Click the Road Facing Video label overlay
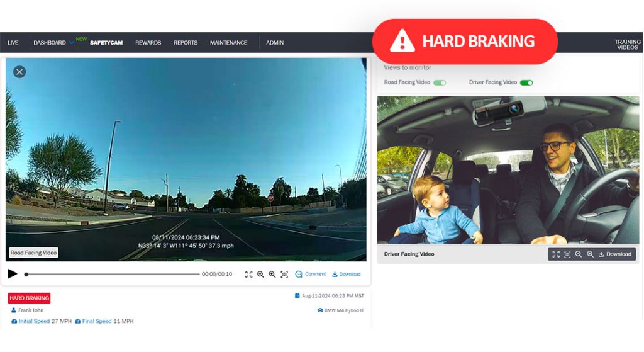 pos(34,253)
